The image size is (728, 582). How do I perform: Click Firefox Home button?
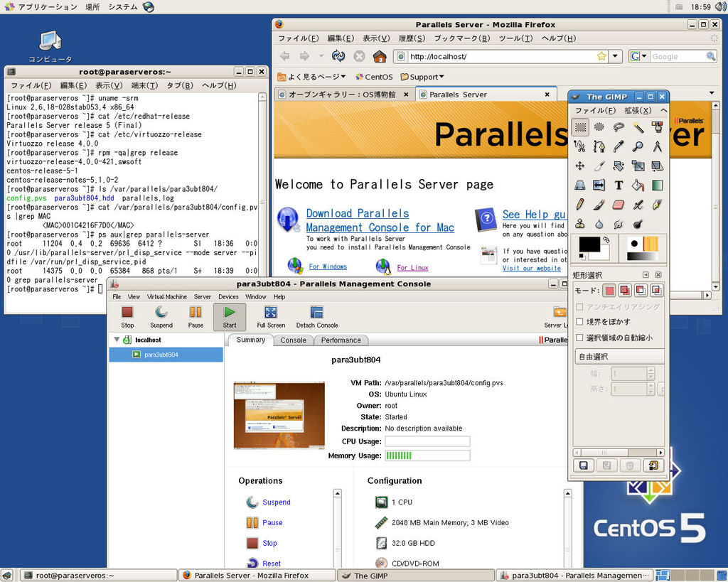tap(380, 56)
